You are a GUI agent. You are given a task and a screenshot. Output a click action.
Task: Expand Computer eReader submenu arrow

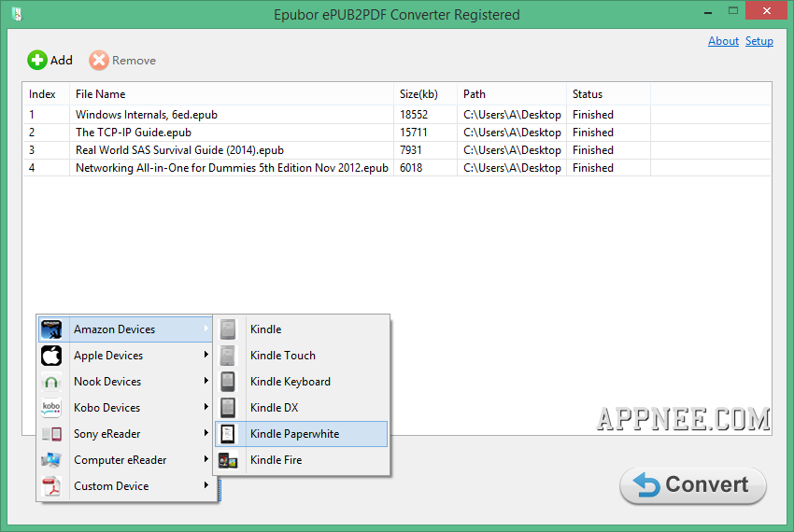click(x=206, y=459)
